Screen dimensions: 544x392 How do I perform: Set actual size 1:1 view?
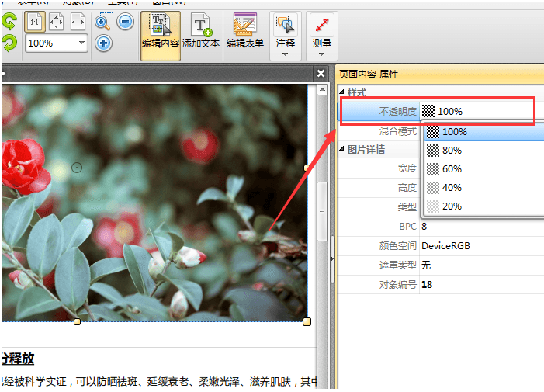pyautogui.click(x=35, y=22)
